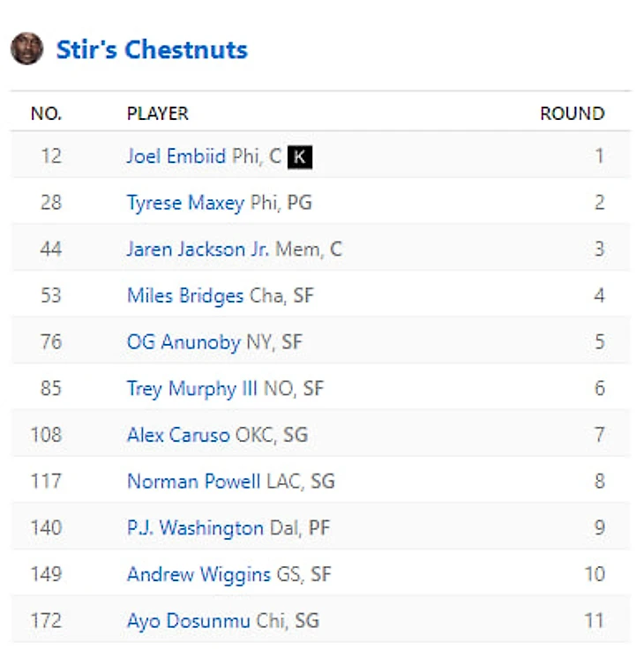This screenshot has width=644, height=665.
Task: Click the keeper K badge beside Embiid
Action: point(301,157)
